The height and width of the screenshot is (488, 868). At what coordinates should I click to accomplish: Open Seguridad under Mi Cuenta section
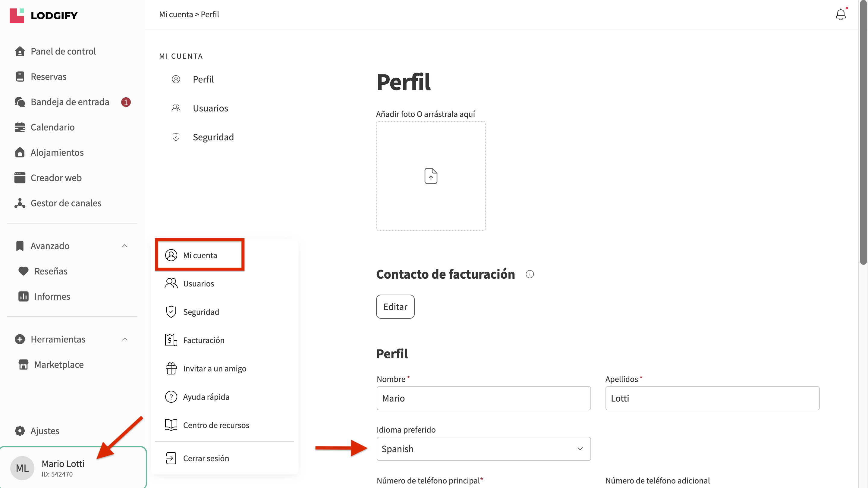pos(213,137)
